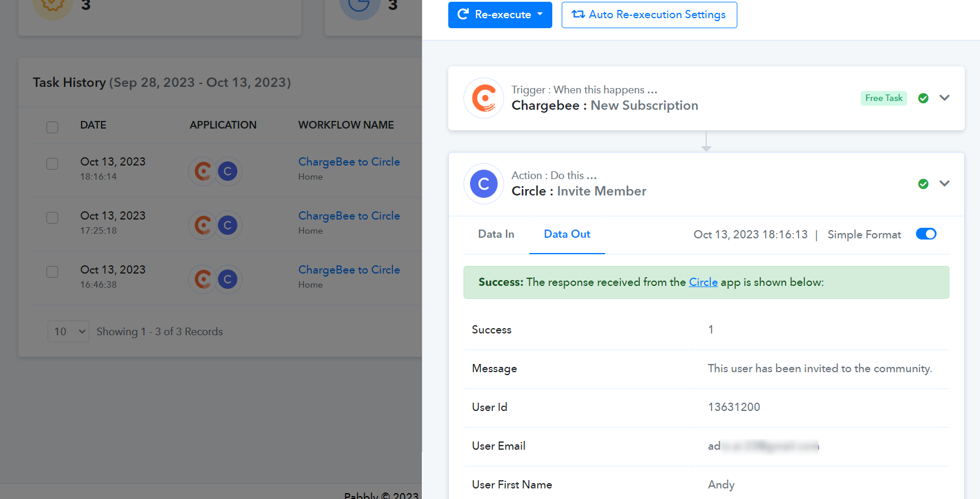This screenshot has height=499, width=980.
Task: Click the Success value 1
Action: tap(711, 330)
